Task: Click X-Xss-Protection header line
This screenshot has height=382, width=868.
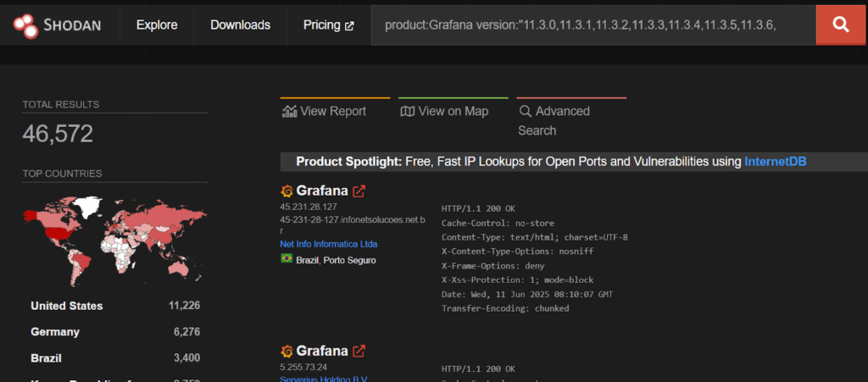Action: (x=517, y=280)
